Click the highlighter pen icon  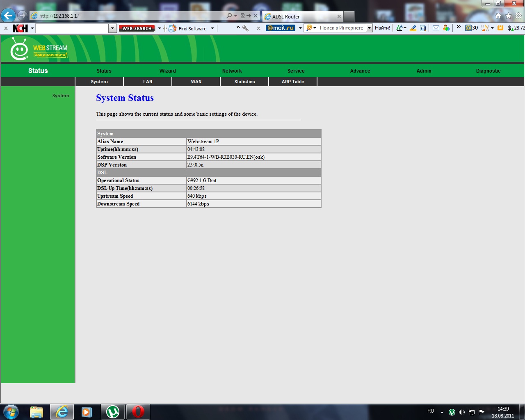coord(413,28)
